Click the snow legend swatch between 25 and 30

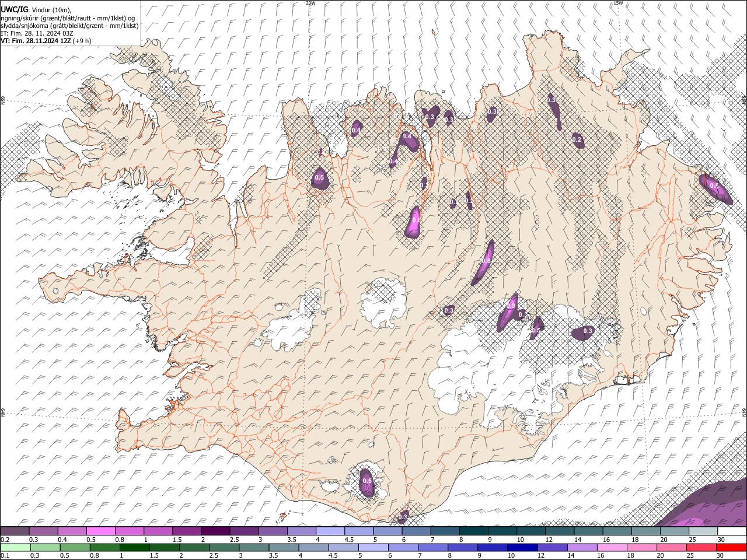704,531
